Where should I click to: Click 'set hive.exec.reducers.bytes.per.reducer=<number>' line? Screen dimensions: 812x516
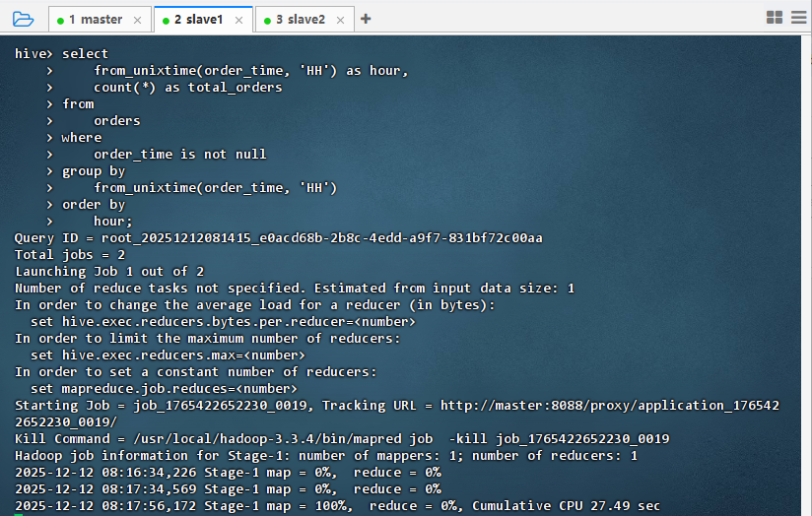pos(223,321)
